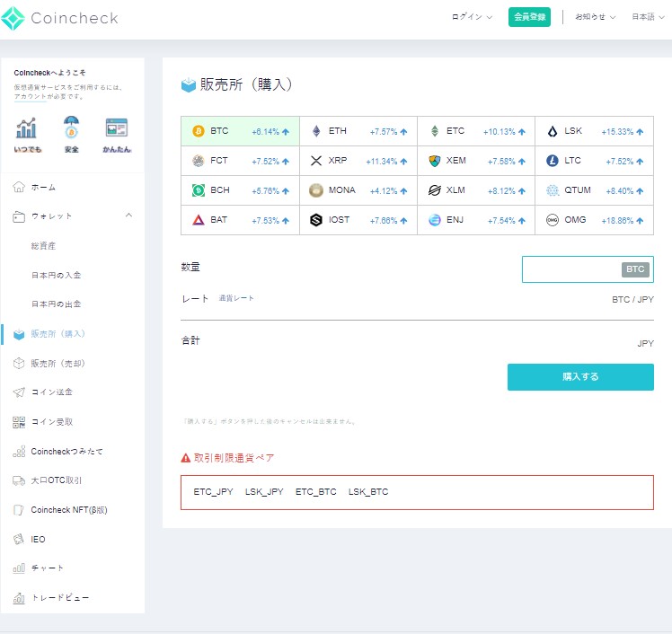This screenshot has height=634, width=672.
Task: Click the 会員登録 button
Action: [529, 17]
